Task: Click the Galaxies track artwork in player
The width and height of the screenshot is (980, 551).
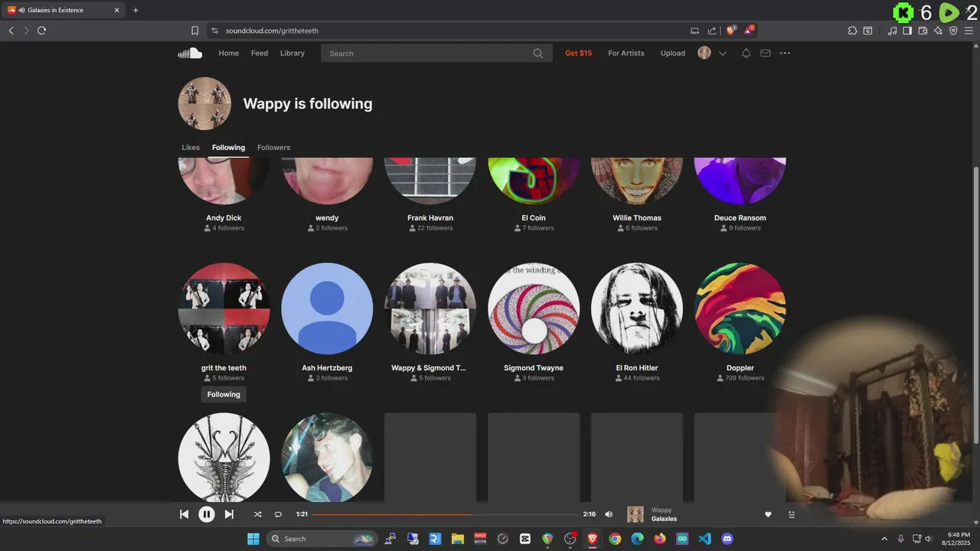Action: tap(635, 514)
